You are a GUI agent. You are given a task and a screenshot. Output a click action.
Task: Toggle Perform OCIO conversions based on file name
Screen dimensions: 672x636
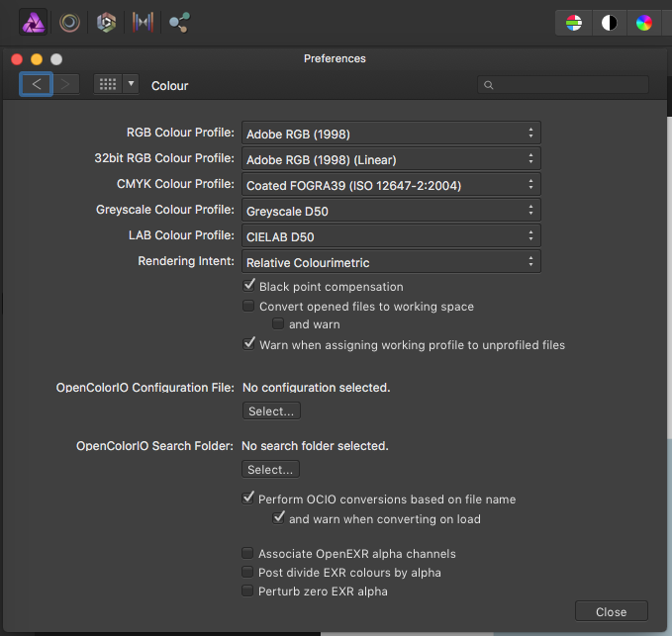pyautogui.click(x=247, y=499)
